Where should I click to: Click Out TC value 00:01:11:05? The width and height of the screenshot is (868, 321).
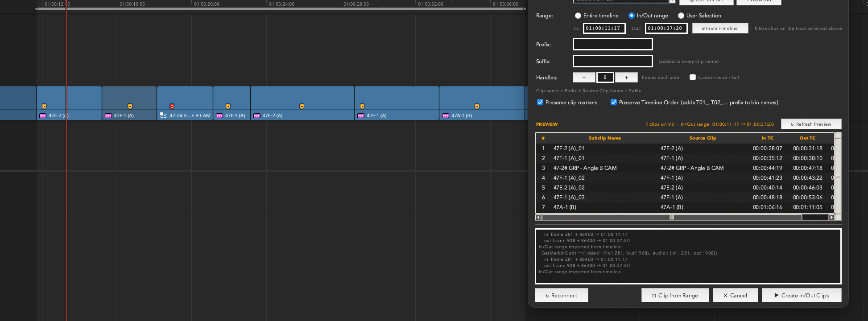pos(807,207)
